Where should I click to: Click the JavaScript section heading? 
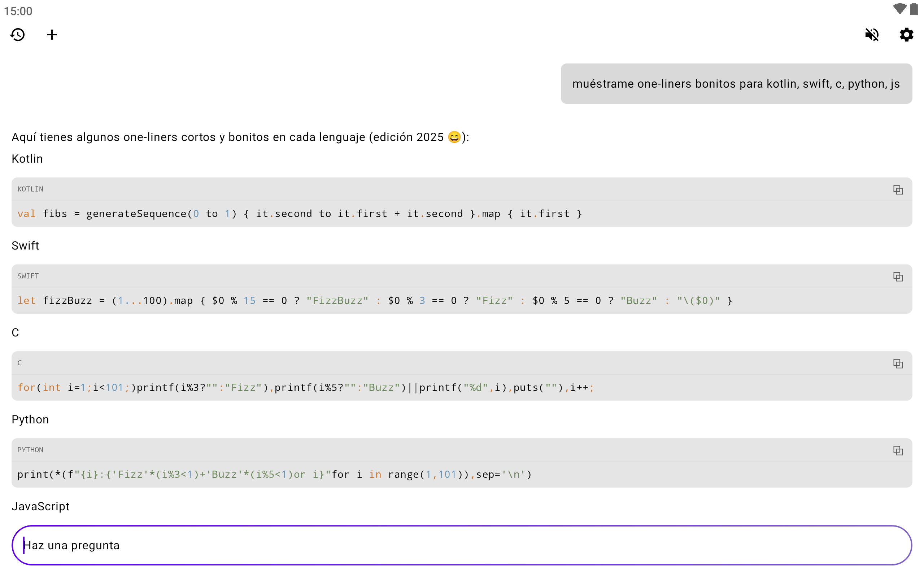40,506
